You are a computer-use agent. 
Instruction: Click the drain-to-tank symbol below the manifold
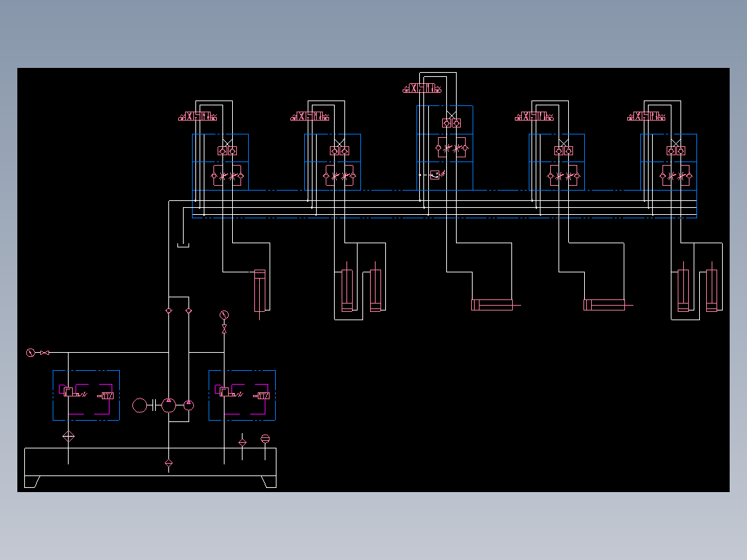pyautogui.click(x=183, y=245)
